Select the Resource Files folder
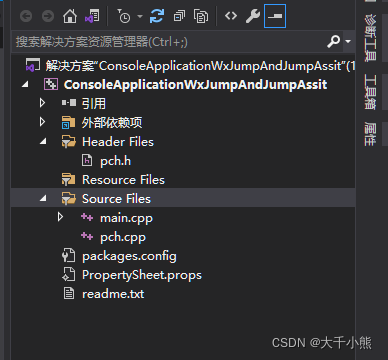 click(x=123, y=180)
